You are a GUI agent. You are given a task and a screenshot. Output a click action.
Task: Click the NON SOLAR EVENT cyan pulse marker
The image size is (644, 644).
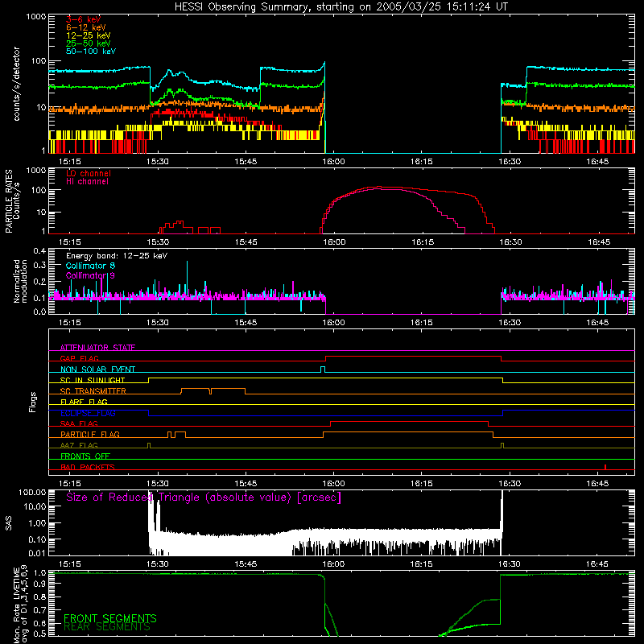click(323, 369)
